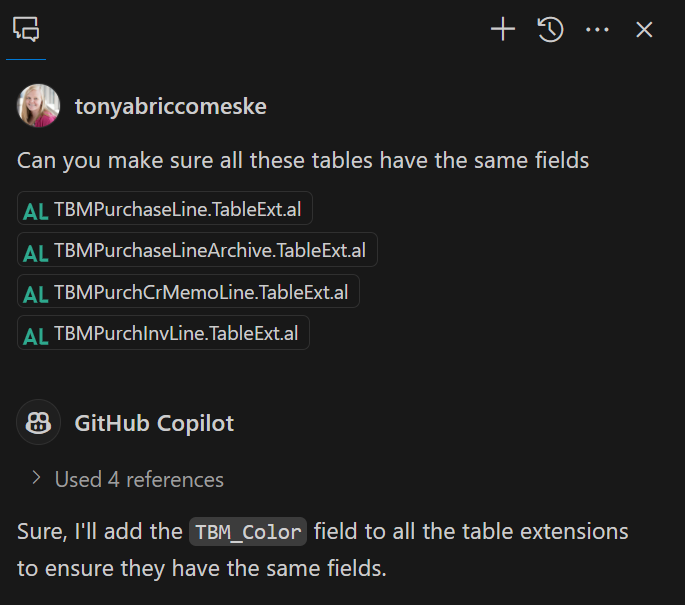Viewport: 685px width, 605px height.
Task: Click AL icon on TBMPurchaseLineArchive file
Action: point(36,252)
